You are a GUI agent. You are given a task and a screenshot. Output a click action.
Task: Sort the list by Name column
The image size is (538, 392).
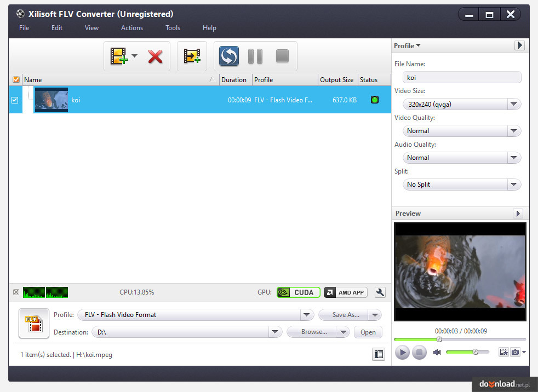coord(121,79)
